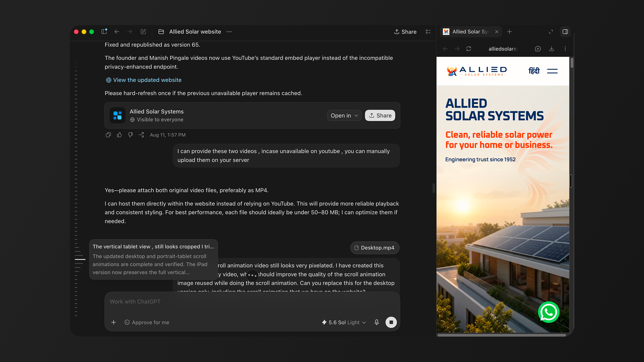This screenshot has width=644, height=362.
Task: Close the Allied Solar browser tab
Action: click(x=497, y=32)
